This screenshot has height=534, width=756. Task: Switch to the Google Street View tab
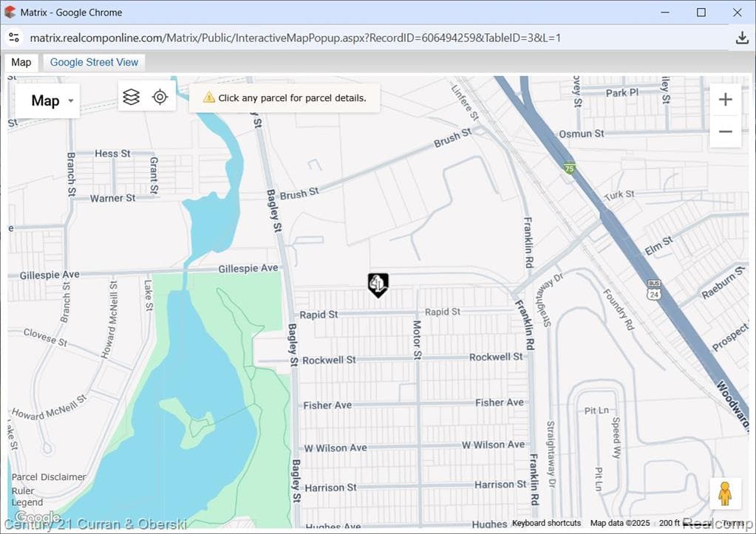(94, 62)
